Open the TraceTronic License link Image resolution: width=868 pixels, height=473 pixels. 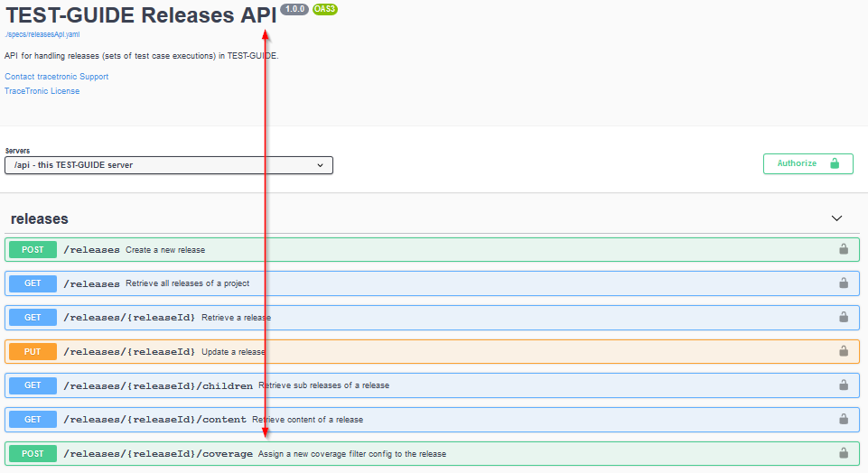tap(42, 91)
